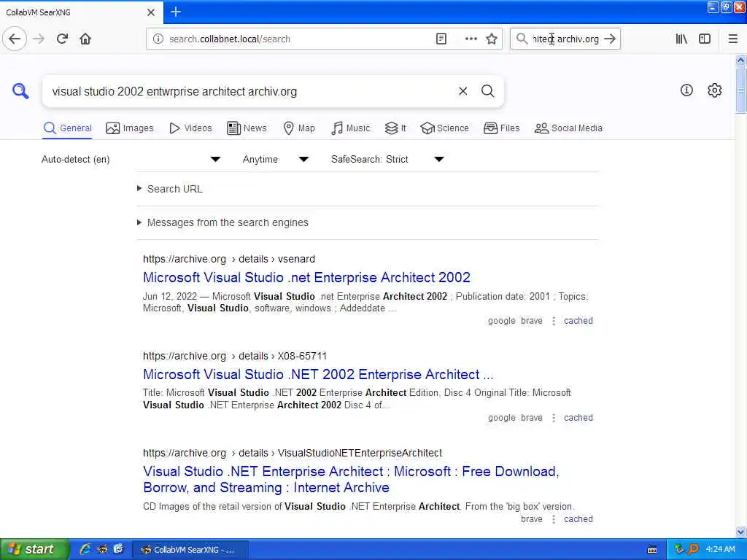The height and width of the screenshot is (560, 747).
Task: Expand Messages from the search engines
Action: coord(223,222)
